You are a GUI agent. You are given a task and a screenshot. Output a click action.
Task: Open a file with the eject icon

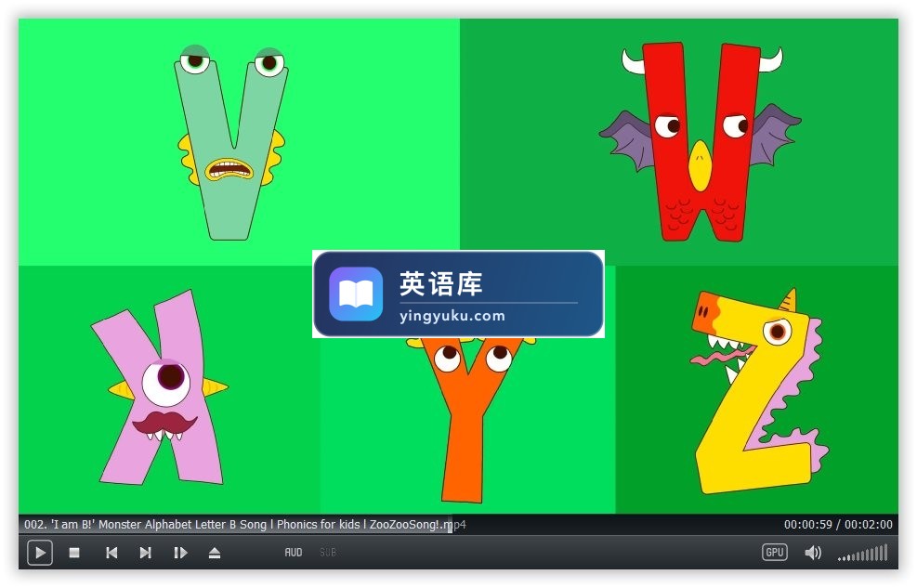click(x=215, y=553)
